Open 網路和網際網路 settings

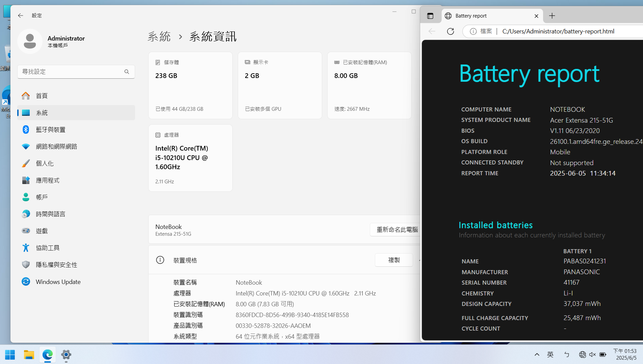click(76, 147)
